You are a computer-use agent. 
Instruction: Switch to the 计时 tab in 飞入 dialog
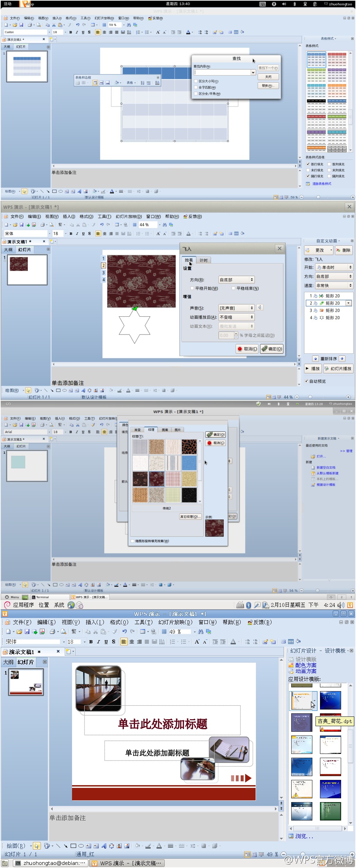tap(203, 260)
